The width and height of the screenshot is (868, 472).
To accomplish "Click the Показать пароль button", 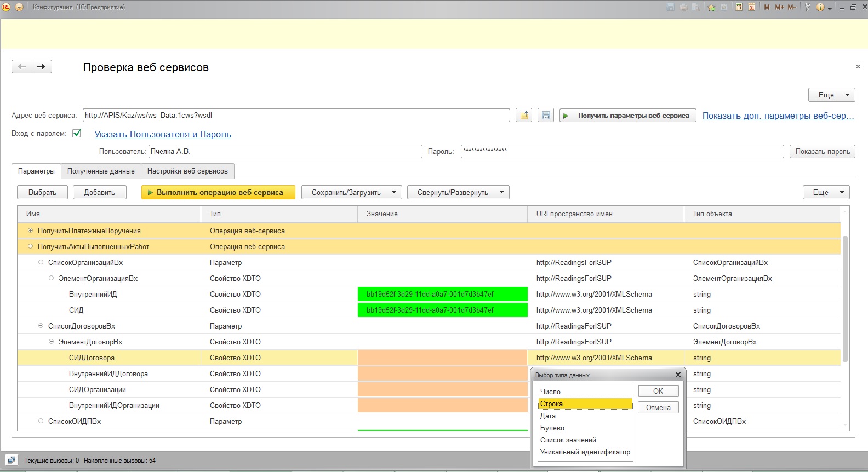I will click(x=823, y=151).
